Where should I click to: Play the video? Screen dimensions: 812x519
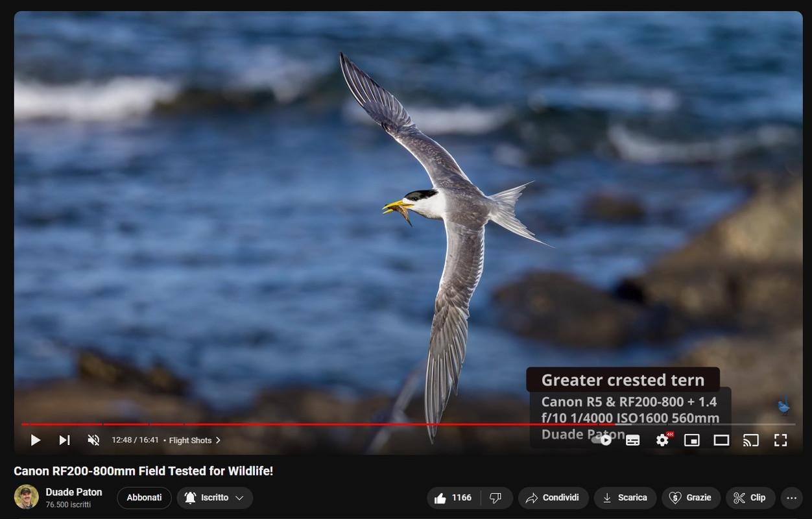point(35,440)
